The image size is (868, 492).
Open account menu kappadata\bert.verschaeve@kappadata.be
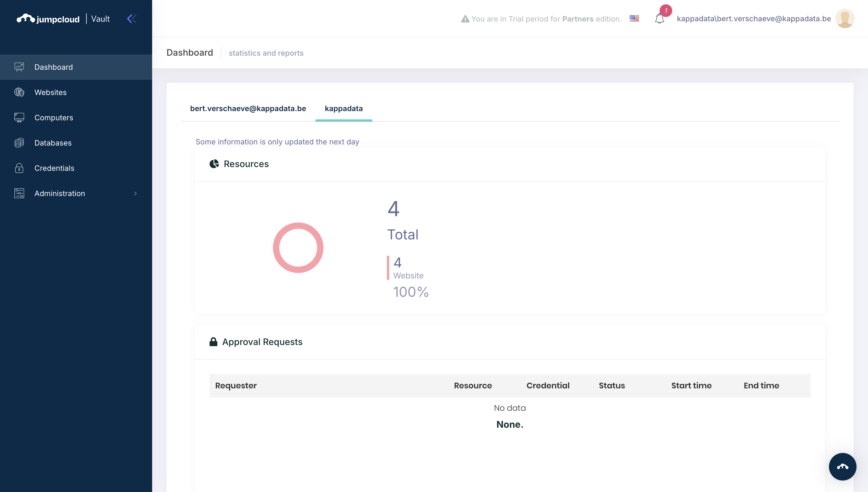[753, 19]
